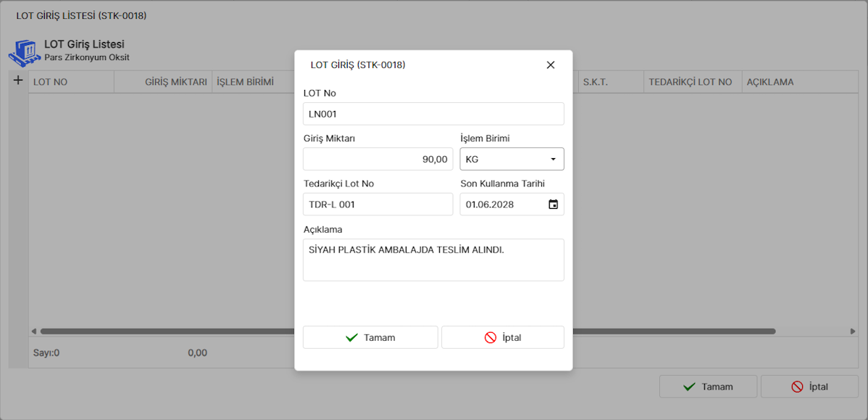Click the scrollbar left arrow

(33, 332)
